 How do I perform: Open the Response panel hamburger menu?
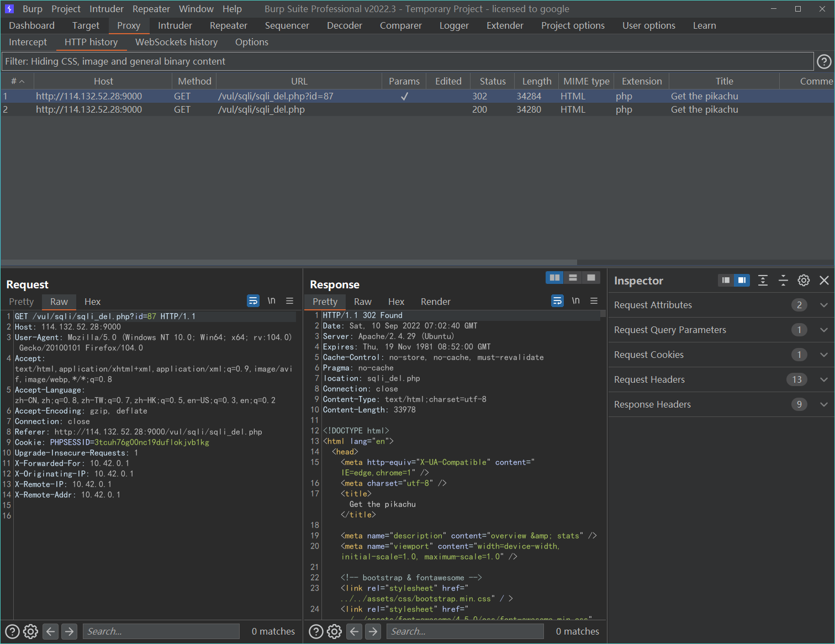tap(594, 301)
